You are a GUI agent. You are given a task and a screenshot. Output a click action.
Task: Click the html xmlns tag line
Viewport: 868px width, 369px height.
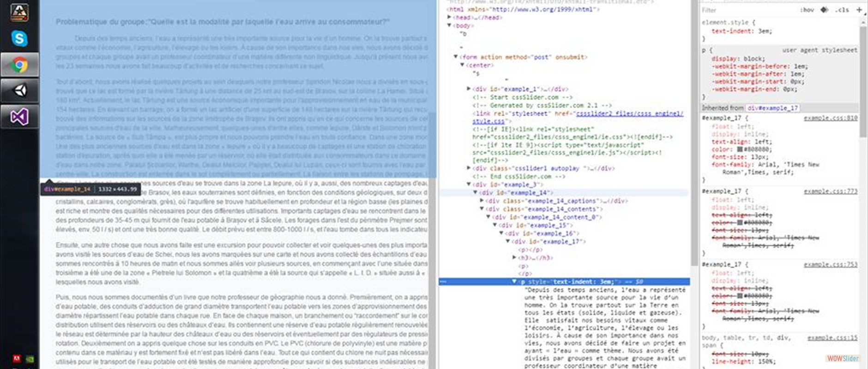coord(523,9)
